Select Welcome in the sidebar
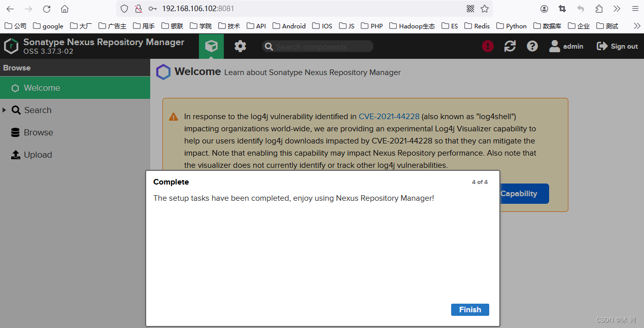This screenshot has width=644, height=328. point(75,88)
